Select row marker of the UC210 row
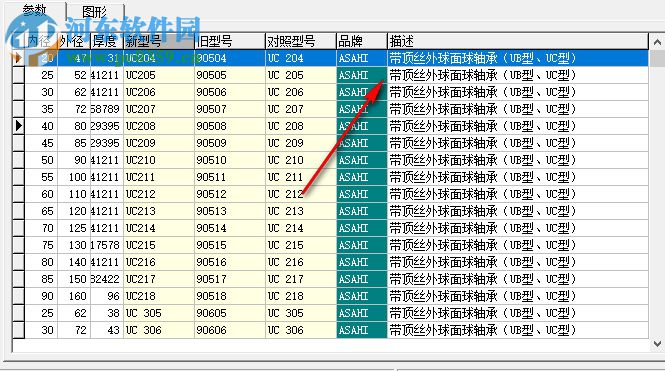This screenshot has width=665, height=371. pos(19,160)
